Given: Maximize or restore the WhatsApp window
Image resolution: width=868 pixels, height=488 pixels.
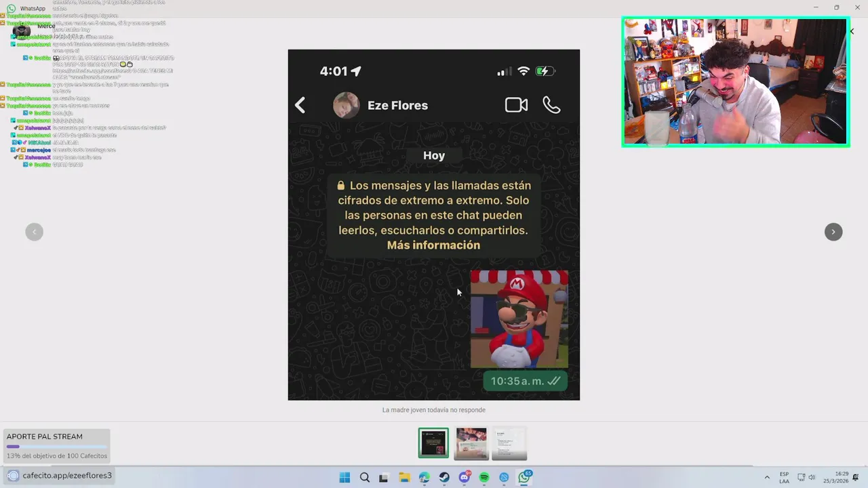Looking at the screenshot, I should tap(836, 7).
